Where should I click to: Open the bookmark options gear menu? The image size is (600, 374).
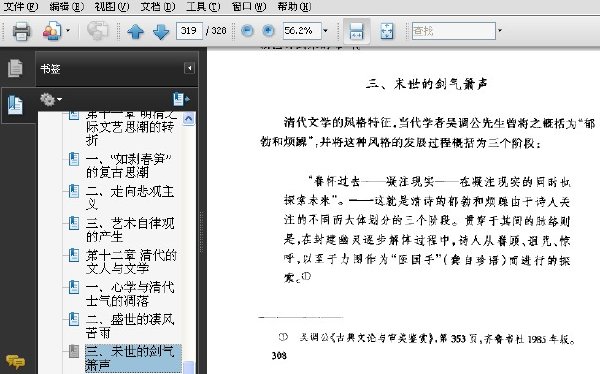[x=51, y=100]
